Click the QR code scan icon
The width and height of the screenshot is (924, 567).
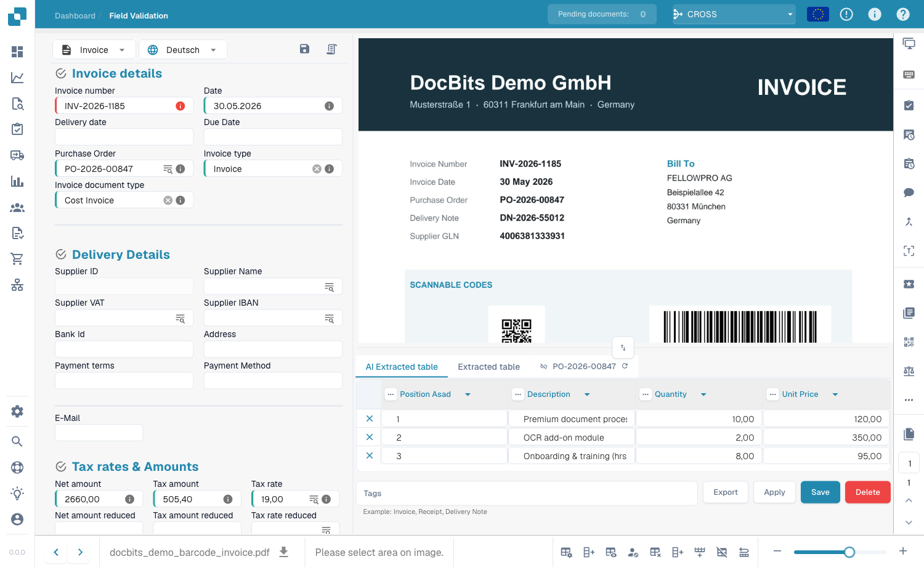click(909, 342)
